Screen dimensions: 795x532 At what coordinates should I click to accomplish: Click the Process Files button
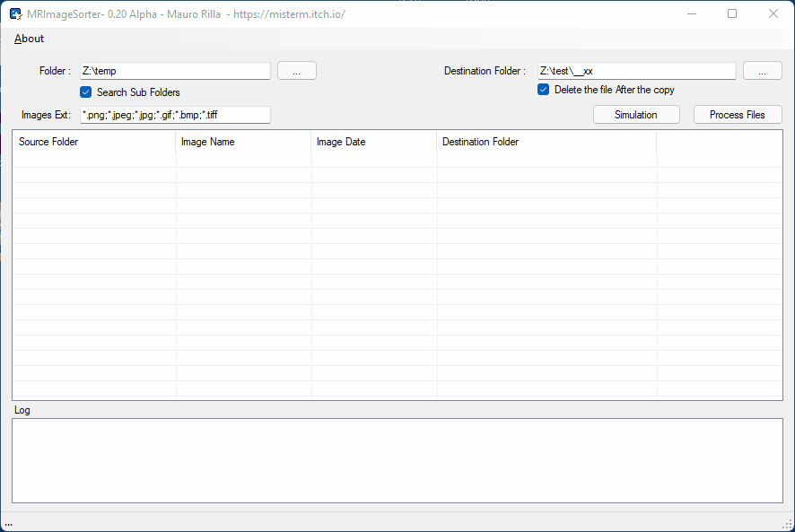click(738, 115)
